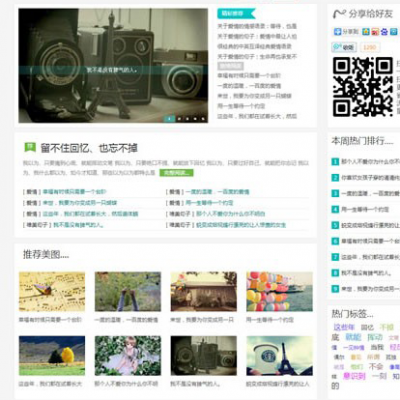Open the doll girl in leaves thumbnail
Image resolution: width=400 pixels, height=400 pixels.
tap(128, 356)
